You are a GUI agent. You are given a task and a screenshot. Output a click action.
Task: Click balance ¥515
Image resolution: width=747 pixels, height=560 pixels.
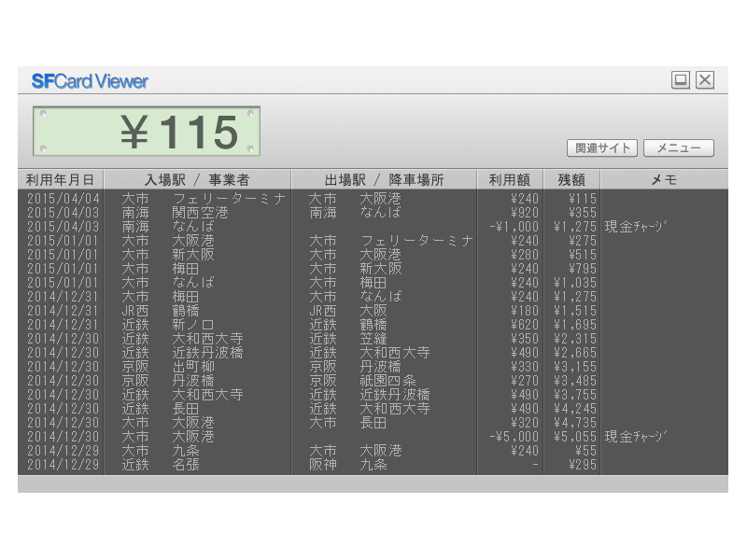coord(582,255)
